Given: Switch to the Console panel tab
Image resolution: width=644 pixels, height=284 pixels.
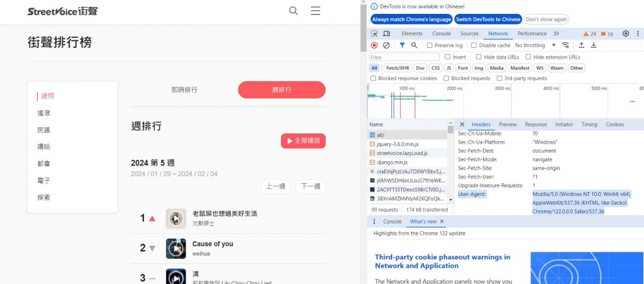Looking at the screenshot, I should pyautogui.click(x=441, y=34).
